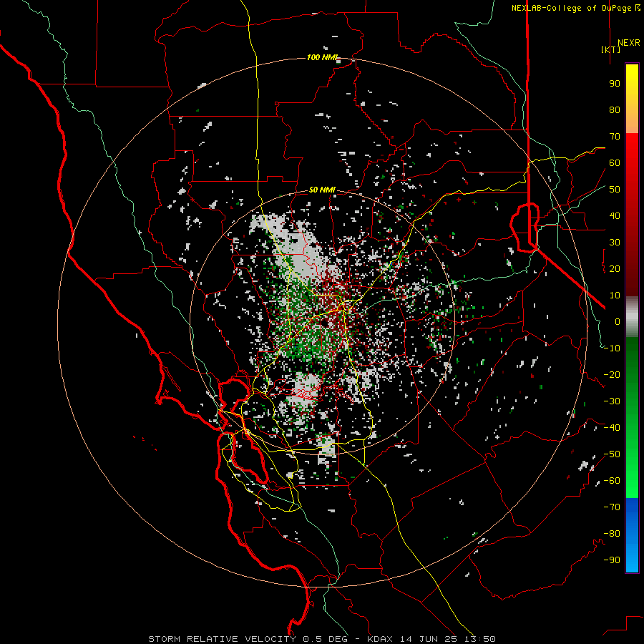The height and width of the screenshot is (644, 644).
Task: Click the 50 value on the velocity scale
Action: coord(615,190)
